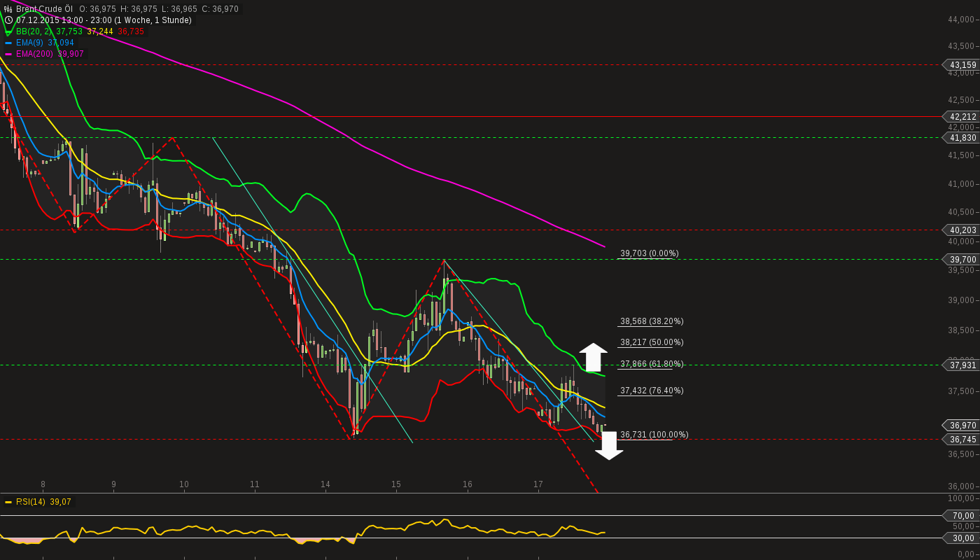Image resolution: width=980 pixels, height=560 pixels.
Task: Click the Fibonacci label 38,568 (38.20%)
Action: 652,321
